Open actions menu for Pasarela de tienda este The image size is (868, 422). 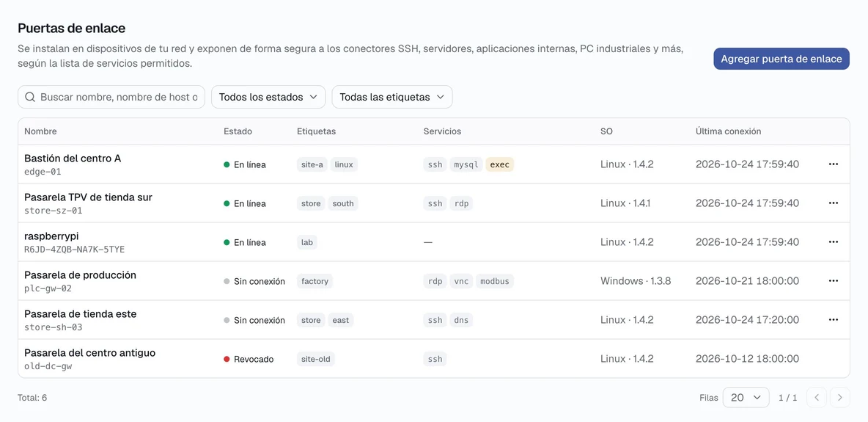point(833,319)
